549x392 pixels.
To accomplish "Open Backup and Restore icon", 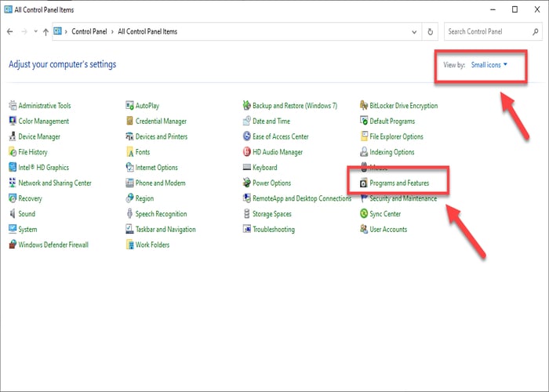I will 247,105.
